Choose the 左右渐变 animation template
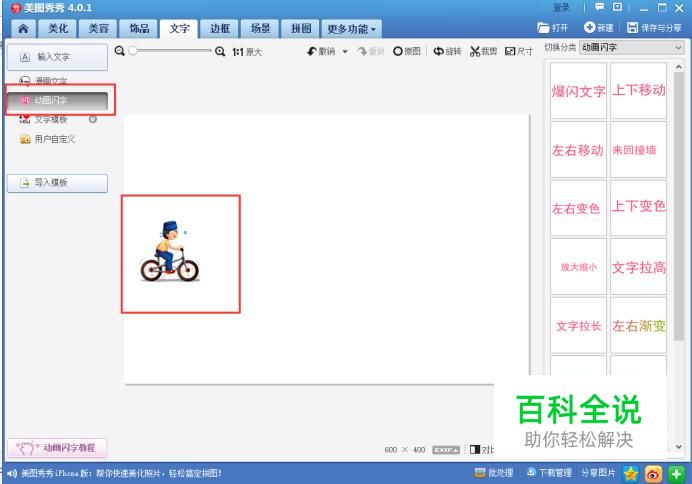Screen dimensions: 692x484 click(x=639, y=326)
